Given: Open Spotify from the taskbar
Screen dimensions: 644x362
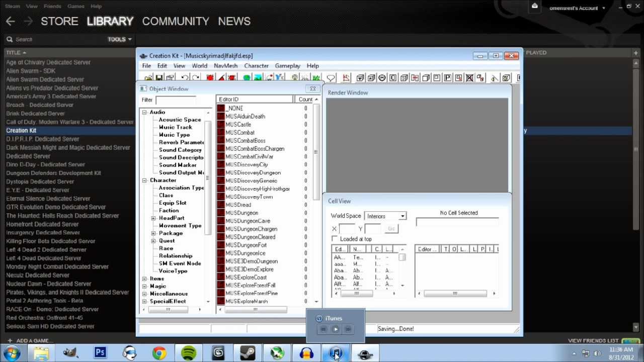Looking at the screenshot, I should point(189,353).
